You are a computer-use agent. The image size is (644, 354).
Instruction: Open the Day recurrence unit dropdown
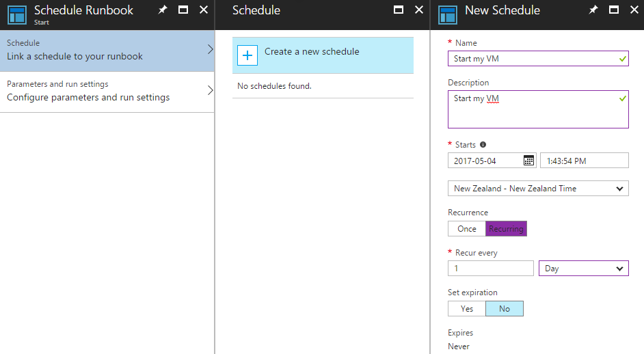[x=584, y=269]
